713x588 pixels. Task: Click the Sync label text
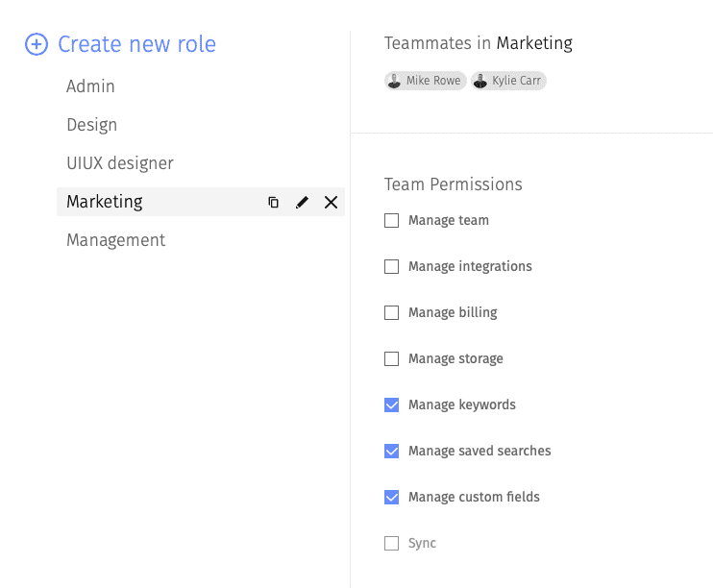(x=422, y=544)
